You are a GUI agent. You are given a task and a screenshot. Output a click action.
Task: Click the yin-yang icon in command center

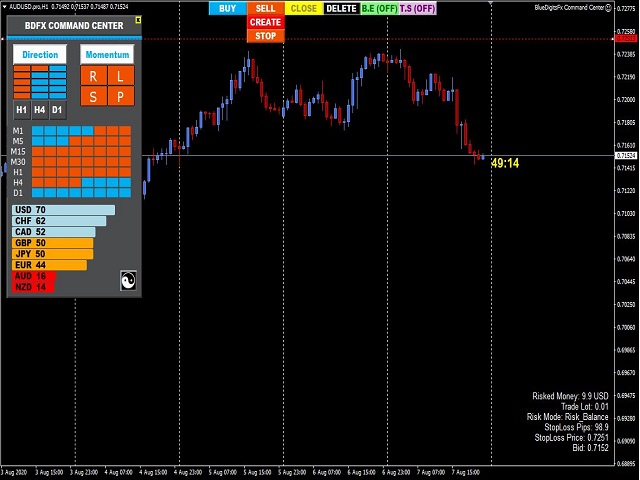click(128, 280)
